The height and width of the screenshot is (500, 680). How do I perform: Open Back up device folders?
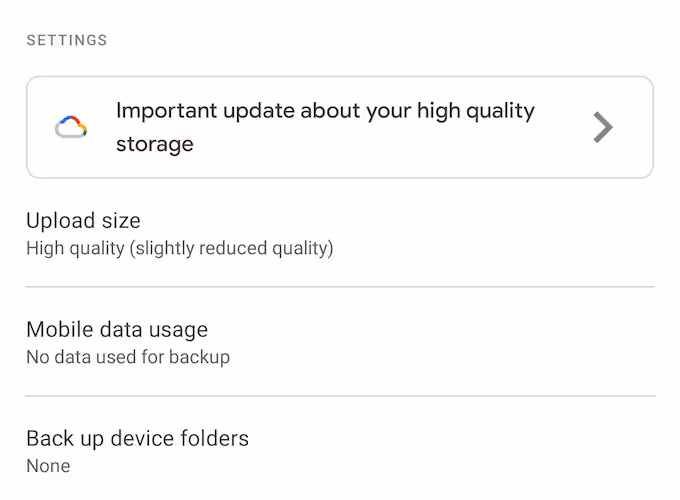pyautogui.click(x=137, y=438)
